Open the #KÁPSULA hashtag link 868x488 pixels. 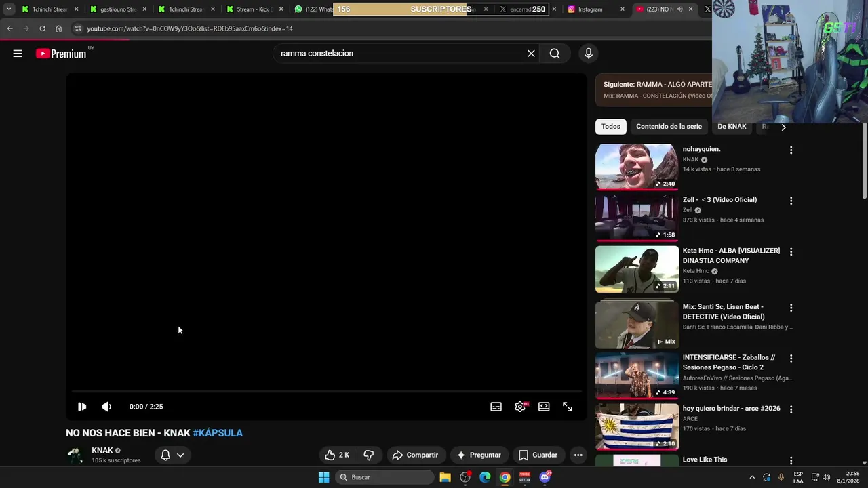coord(218,433)
